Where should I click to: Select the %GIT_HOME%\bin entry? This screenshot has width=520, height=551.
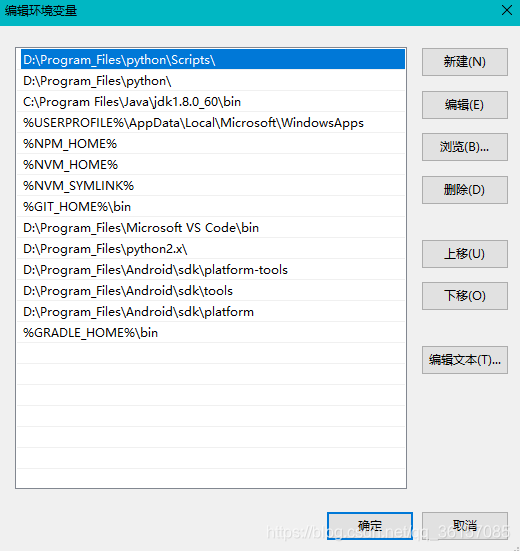(x=213, y=207)
